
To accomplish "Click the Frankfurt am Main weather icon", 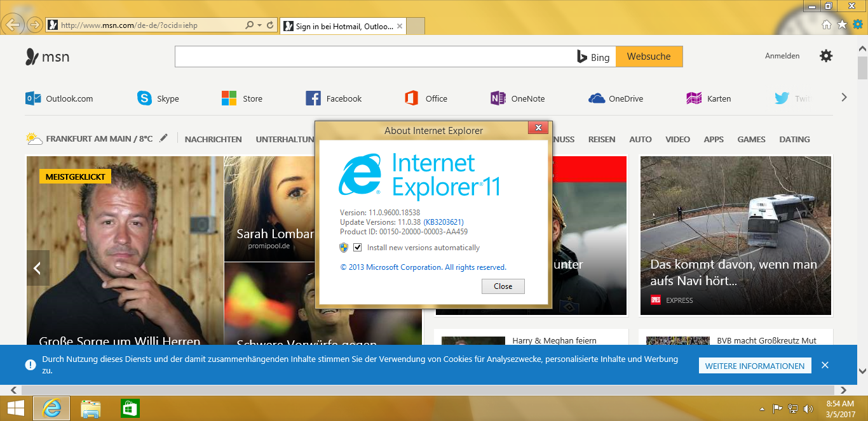I will 34,138.
